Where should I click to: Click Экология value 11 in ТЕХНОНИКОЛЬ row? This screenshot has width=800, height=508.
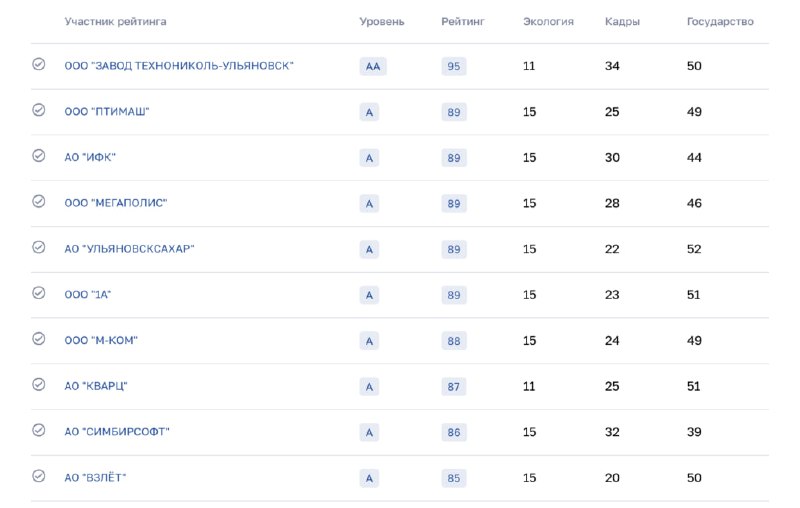529,66
